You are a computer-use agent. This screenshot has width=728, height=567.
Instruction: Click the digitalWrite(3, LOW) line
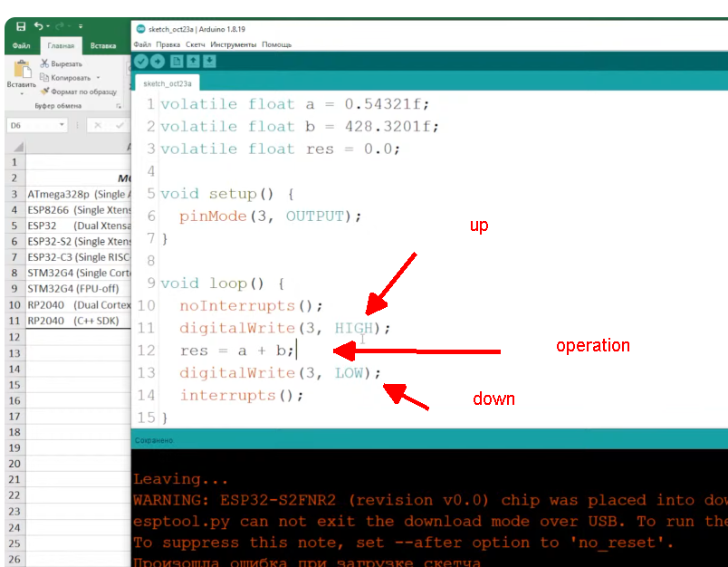pyautogui.click(x=280, y=373)
